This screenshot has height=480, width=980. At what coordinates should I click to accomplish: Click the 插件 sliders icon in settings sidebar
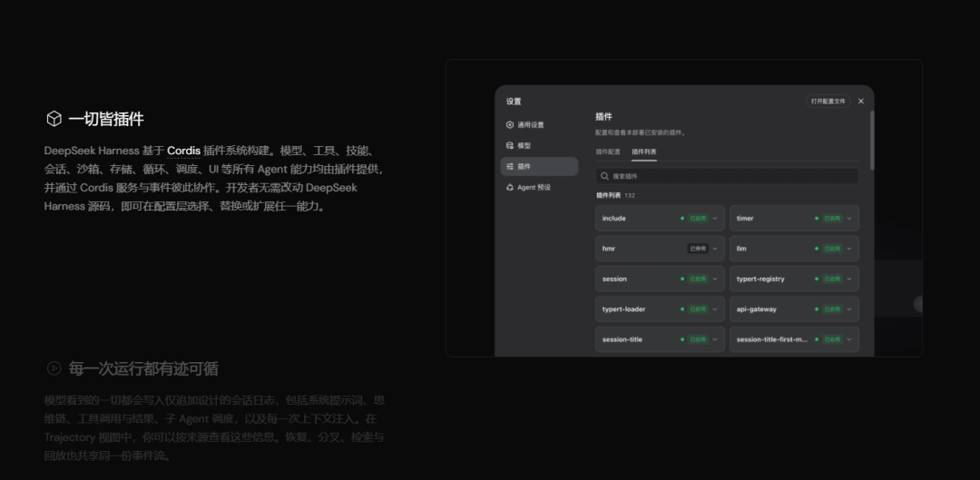coord(510,166)
